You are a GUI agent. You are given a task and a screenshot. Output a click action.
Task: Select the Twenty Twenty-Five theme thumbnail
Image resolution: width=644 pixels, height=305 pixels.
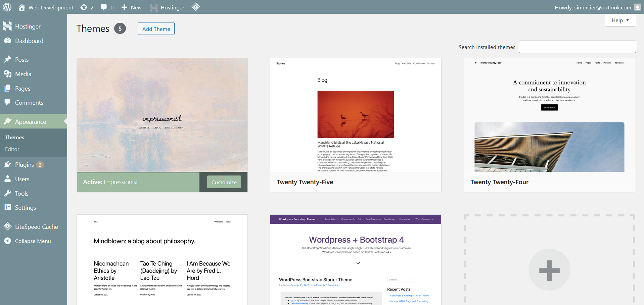click(356, 115)
